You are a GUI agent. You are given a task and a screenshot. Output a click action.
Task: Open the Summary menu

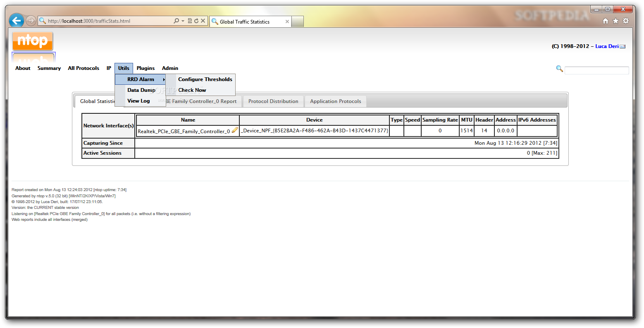click(x=49, y=68)
